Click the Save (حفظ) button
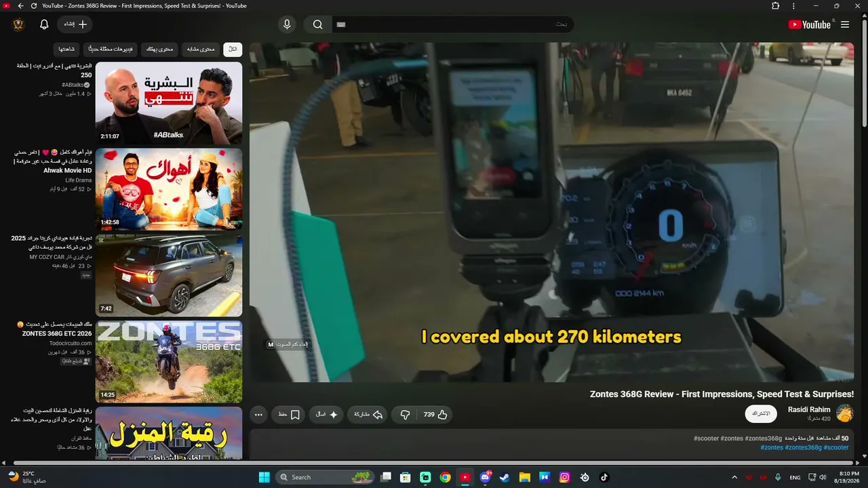 (290, 415)
